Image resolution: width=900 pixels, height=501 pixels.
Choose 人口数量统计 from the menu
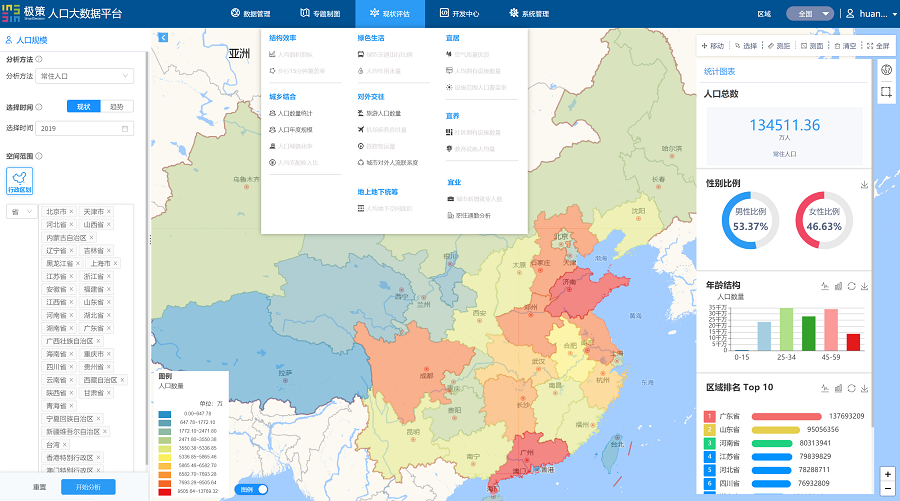(295, 114)
